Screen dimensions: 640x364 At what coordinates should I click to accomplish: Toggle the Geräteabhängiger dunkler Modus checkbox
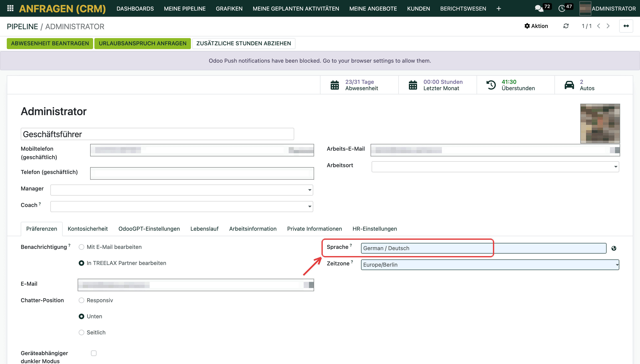[94, 353]
